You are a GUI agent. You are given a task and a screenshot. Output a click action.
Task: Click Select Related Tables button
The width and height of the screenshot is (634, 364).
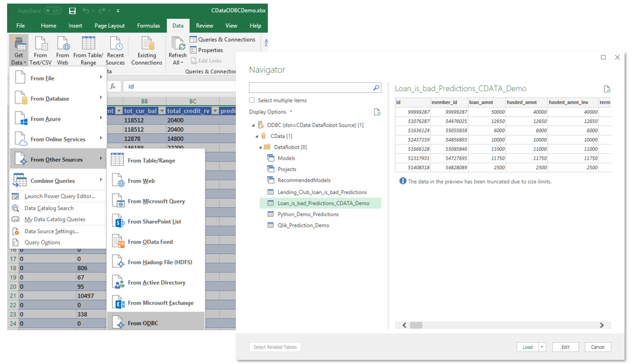(x=275, y=347)
